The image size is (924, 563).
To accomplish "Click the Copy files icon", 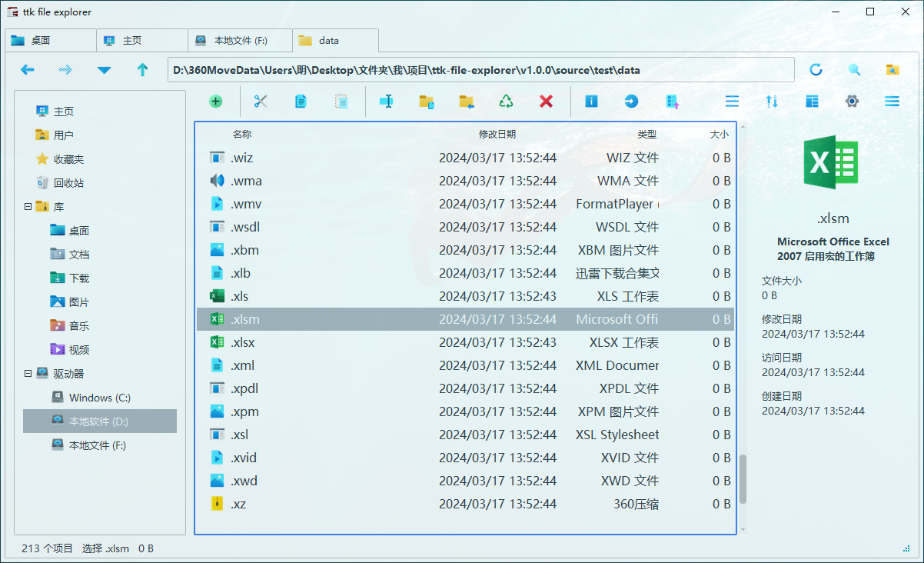I will click(300, 101).
